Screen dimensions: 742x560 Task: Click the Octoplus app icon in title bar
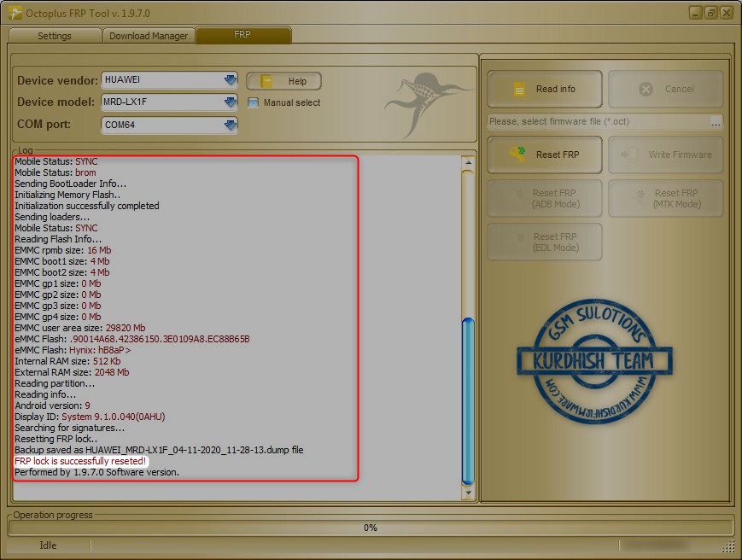coord(15,13)
